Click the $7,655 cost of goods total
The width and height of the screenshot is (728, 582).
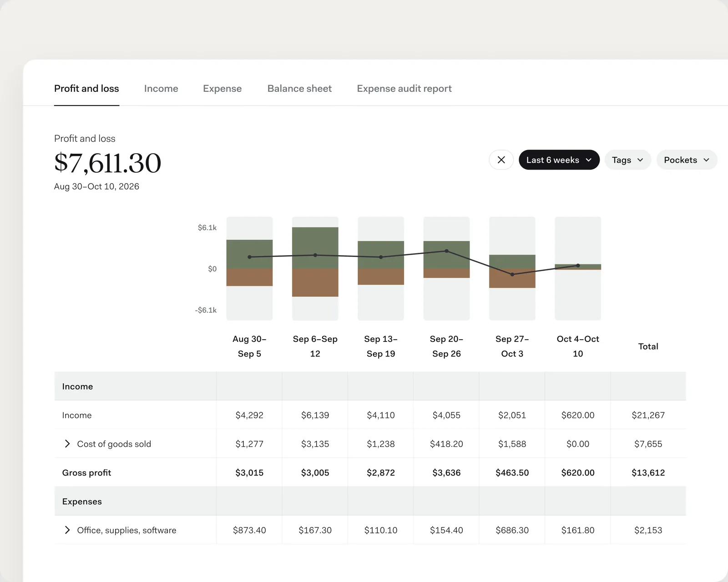click(x=648, y=444)
